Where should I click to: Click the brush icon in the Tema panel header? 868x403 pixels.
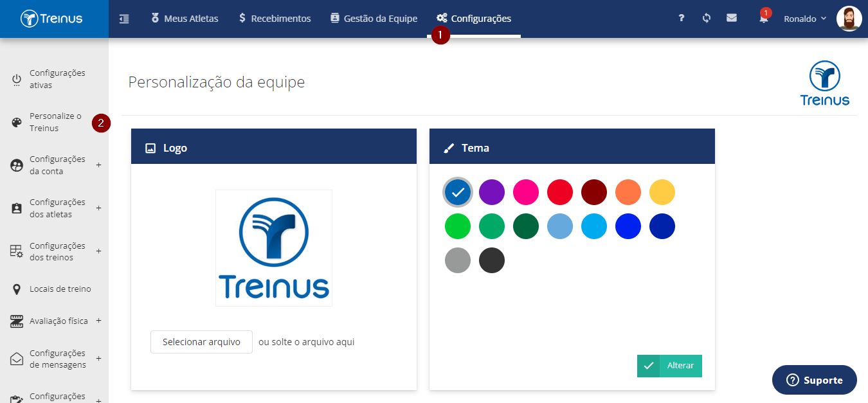pos(449,148)
